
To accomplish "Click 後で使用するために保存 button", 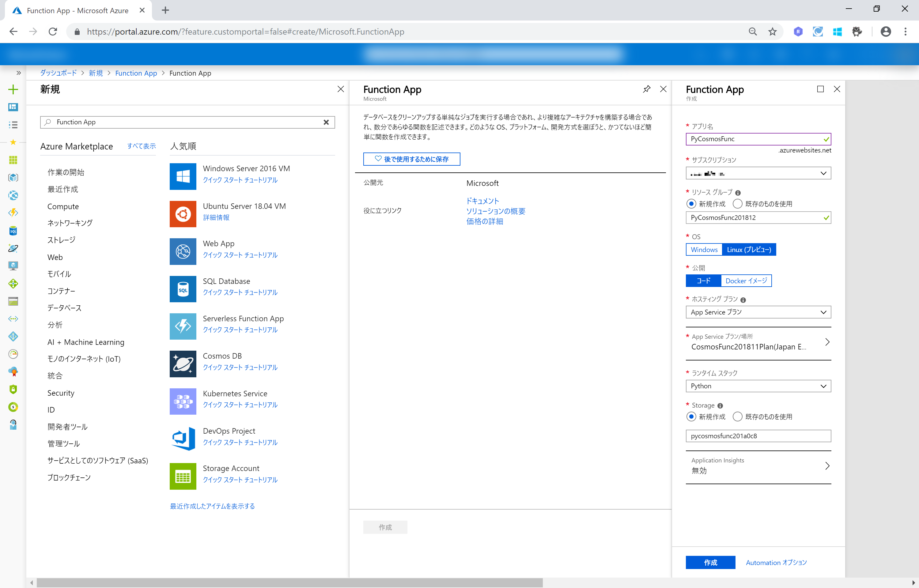I will 412,159.
